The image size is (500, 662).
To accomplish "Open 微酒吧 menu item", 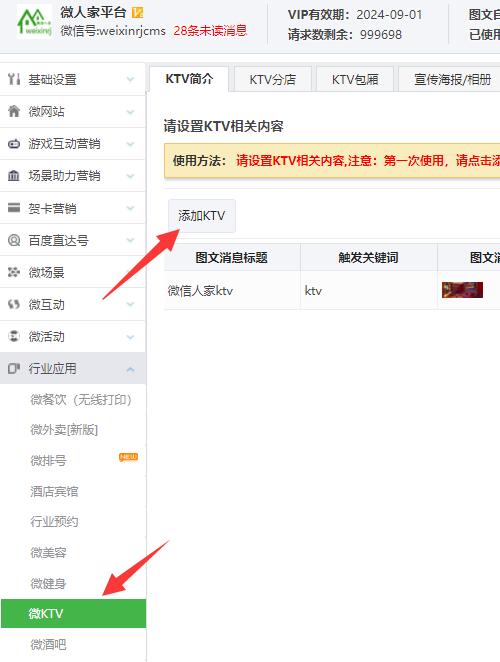I will pyautogui.click(x=48, y=644).
